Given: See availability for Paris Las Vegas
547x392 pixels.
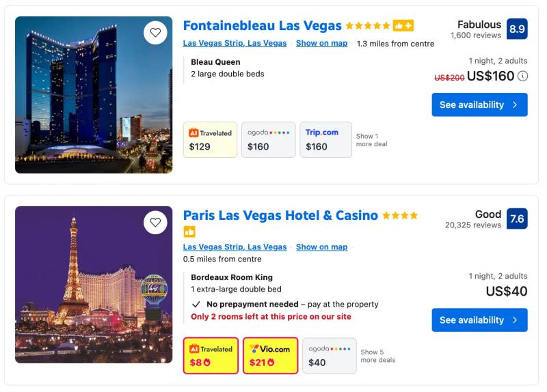Looking at the screenshot, I should [479, 320].
